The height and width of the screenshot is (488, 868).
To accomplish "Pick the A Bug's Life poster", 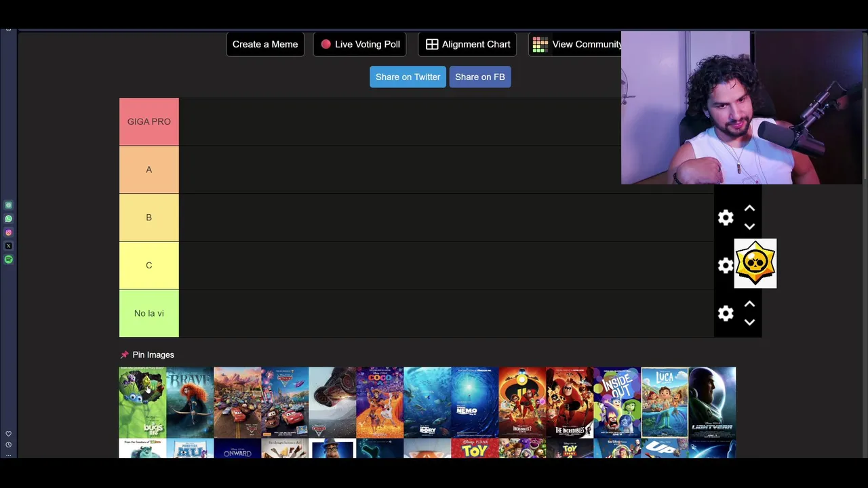I will pos(142,403).
